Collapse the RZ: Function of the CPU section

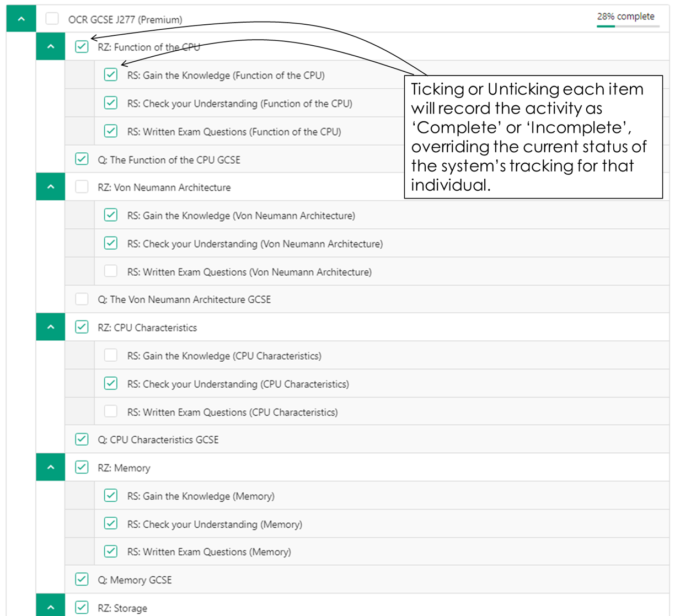point(50,47)
